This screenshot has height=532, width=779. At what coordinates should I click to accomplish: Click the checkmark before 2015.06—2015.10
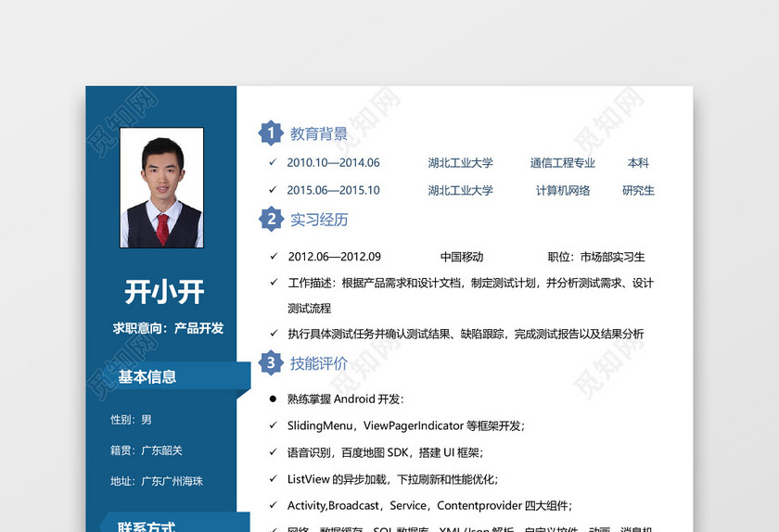[x=273, y=190]
